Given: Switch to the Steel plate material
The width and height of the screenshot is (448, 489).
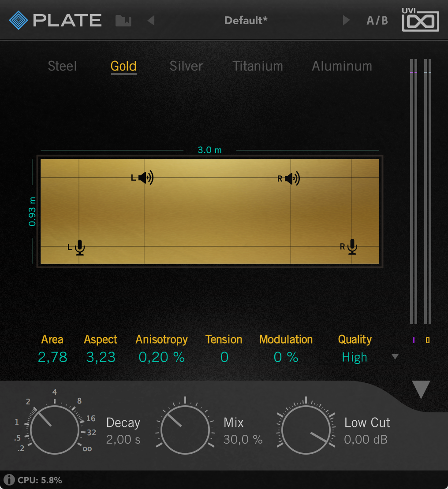Looking at the screenshot, I should pyautogui.click(x=62, y=66).
